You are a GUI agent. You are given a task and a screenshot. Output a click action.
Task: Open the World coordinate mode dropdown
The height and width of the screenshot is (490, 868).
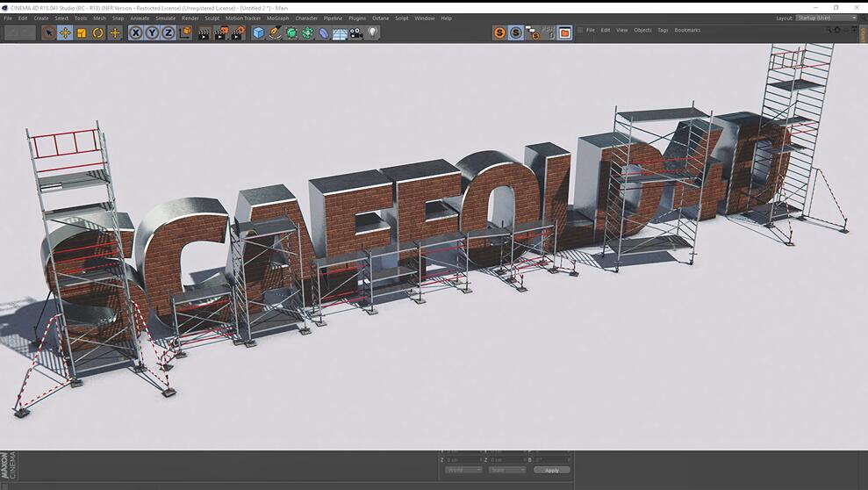pos(463,470)
